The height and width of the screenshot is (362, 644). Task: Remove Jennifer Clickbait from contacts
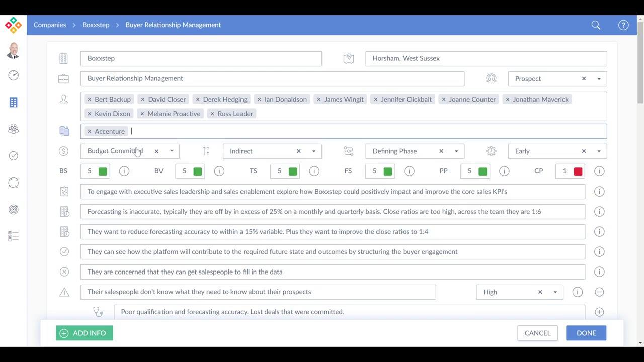click(375, 100)
